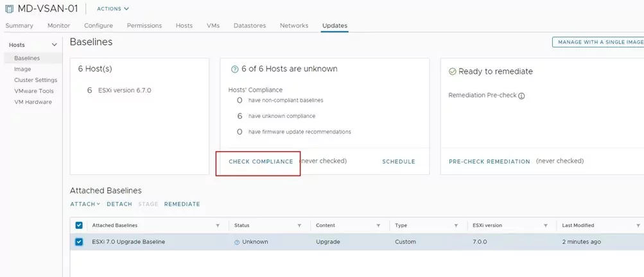Click 'have unknown compliance' text
The image size is (644, 277).
[x=282, y=116]
